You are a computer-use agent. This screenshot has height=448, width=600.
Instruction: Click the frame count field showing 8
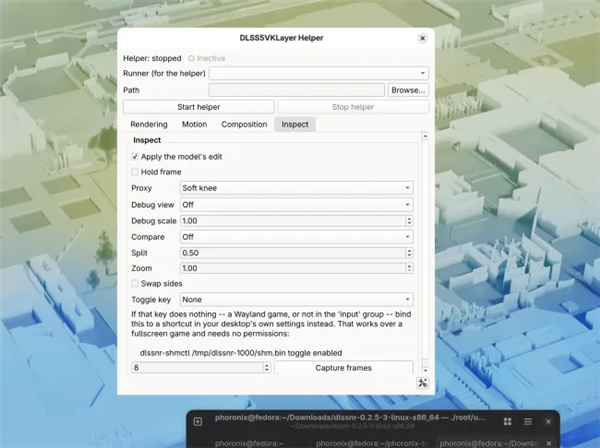click(x=197, y=368)
